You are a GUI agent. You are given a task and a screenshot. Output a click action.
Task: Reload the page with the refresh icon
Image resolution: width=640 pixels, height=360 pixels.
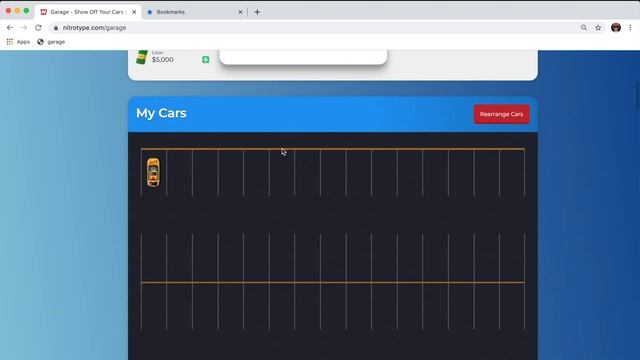38,28
